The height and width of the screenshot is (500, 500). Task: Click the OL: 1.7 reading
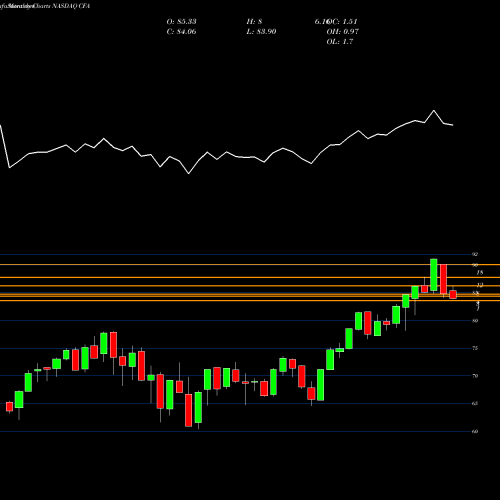(x=340, y=42)
